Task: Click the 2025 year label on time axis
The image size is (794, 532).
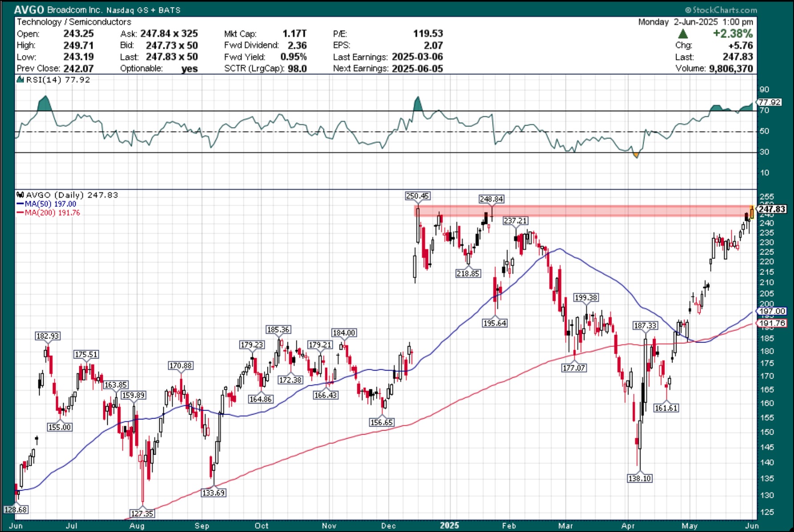Action: pos(450,525)
